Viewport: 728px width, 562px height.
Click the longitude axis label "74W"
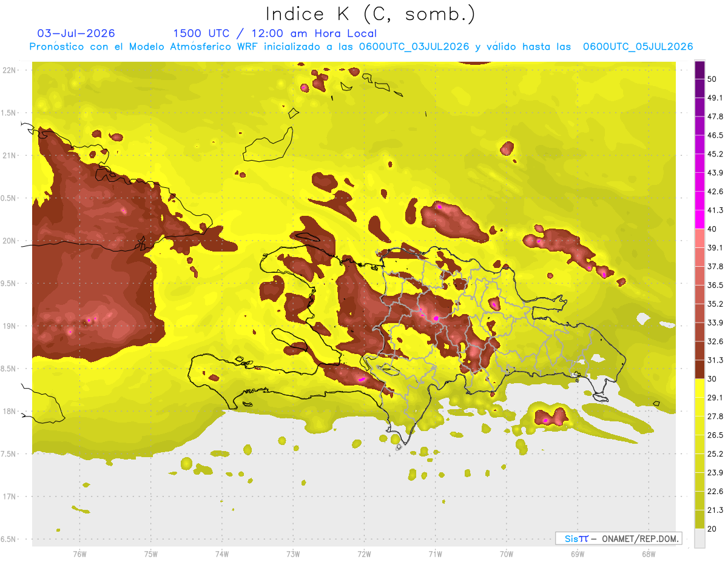coord(222,554)
